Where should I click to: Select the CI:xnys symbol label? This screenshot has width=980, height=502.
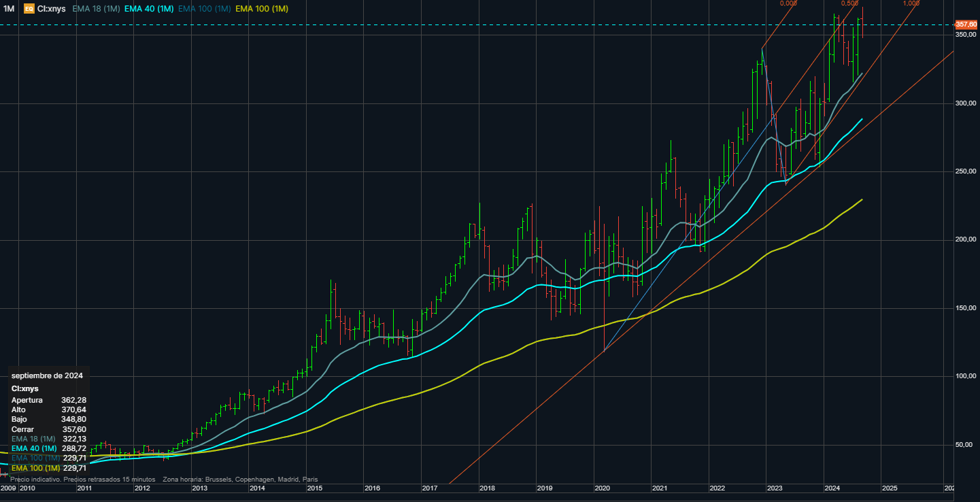click(52, 9)
